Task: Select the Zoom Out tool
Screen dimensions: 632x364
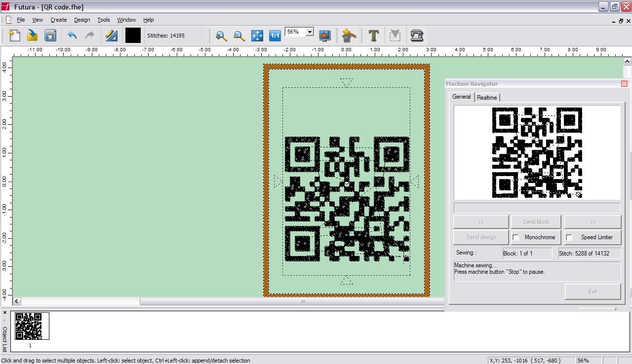Action: [x=239, y=35]
